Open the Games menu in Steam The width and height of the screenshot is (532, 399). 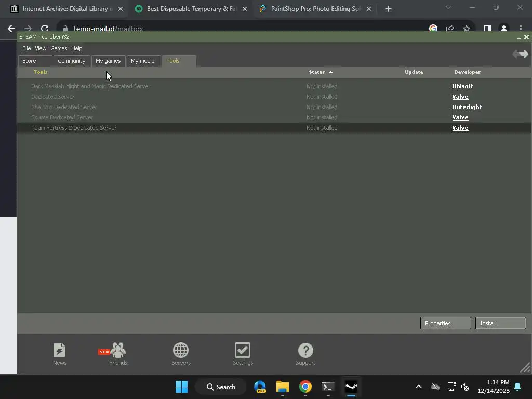[x=59, y=48]
